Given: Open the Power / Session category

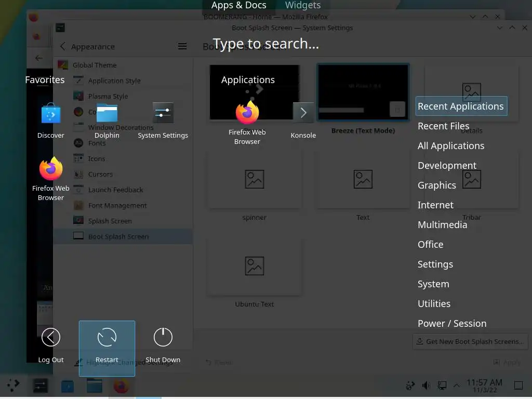Looking at the screenshot, I should (x=452, y=323).
